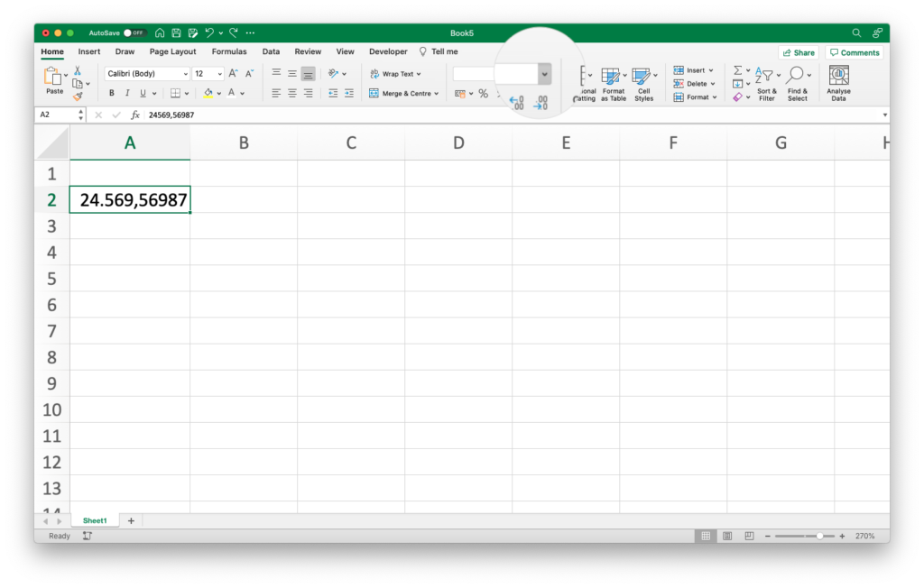Image resolution: width=924 pixels, height=588 pixels.
Task: Select cell A2 containing 24.569,56987
Action: 130,199
